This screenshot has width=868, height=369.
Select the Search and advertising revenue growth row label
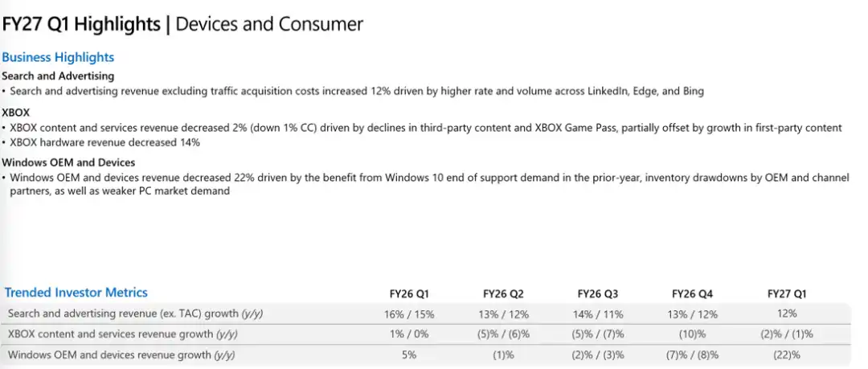pos(135,314)
